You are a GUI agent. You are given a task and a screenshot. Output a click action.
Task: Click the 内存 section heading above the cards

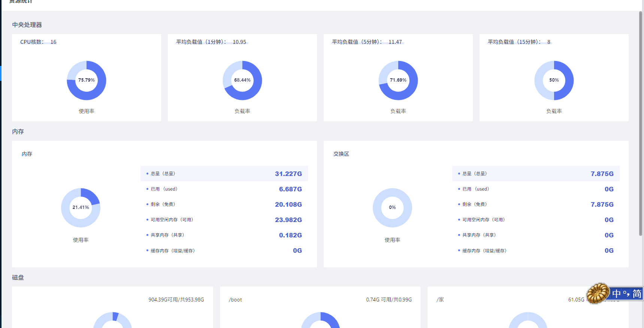pyautogui.click(x=18, y=131)
